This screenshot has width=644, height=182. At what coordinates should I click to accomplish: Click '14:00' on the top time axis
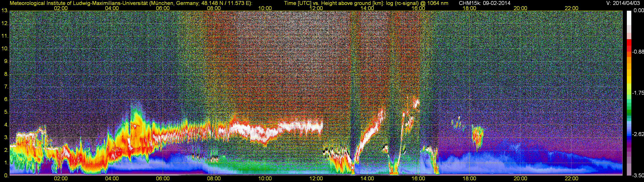tap(367, 8)
